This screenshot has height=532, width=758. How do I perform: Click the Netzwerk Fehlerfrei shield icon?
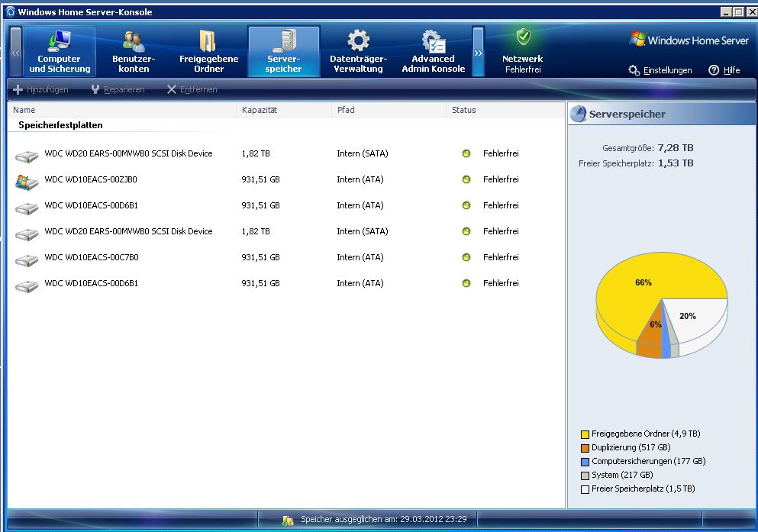(523, 37)
